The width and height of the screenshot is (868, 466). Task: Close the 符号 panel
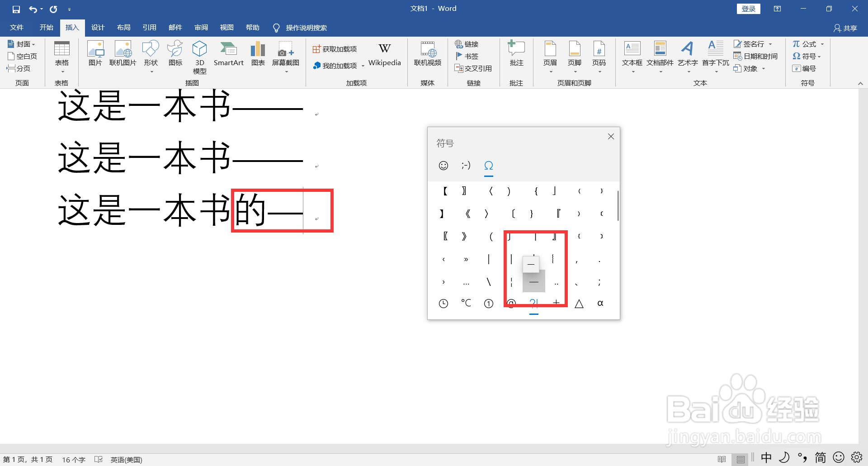click(x=611, y=136)
